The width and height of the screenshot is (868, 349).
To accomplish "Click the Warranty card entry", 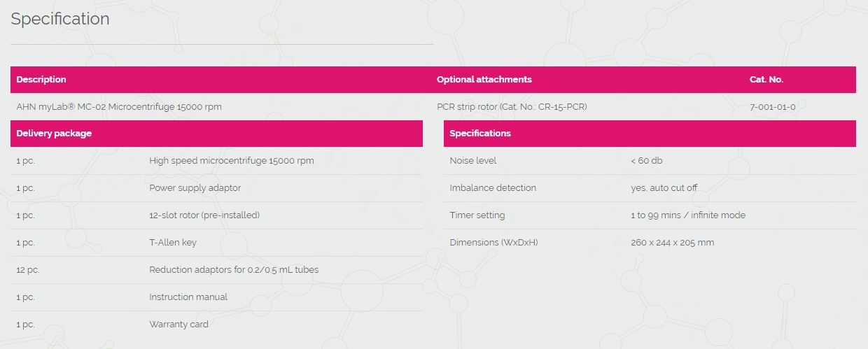I will tap(178, 325).
